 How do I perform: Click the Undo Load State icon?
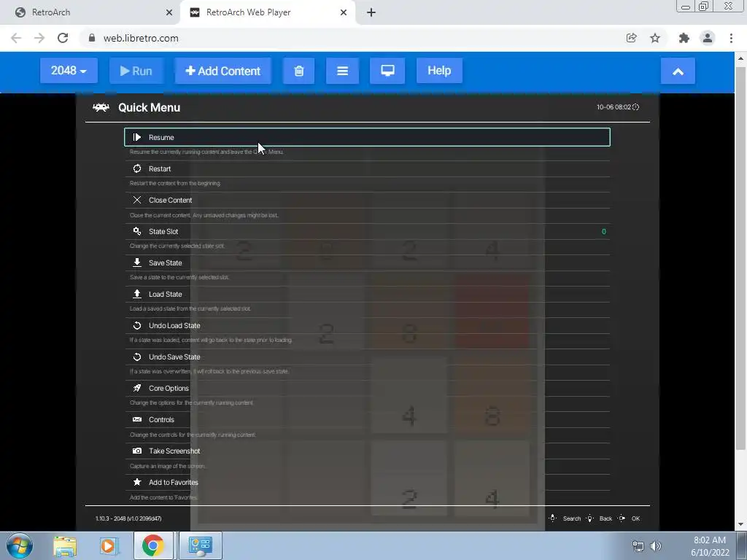click(x=136, y=326)
